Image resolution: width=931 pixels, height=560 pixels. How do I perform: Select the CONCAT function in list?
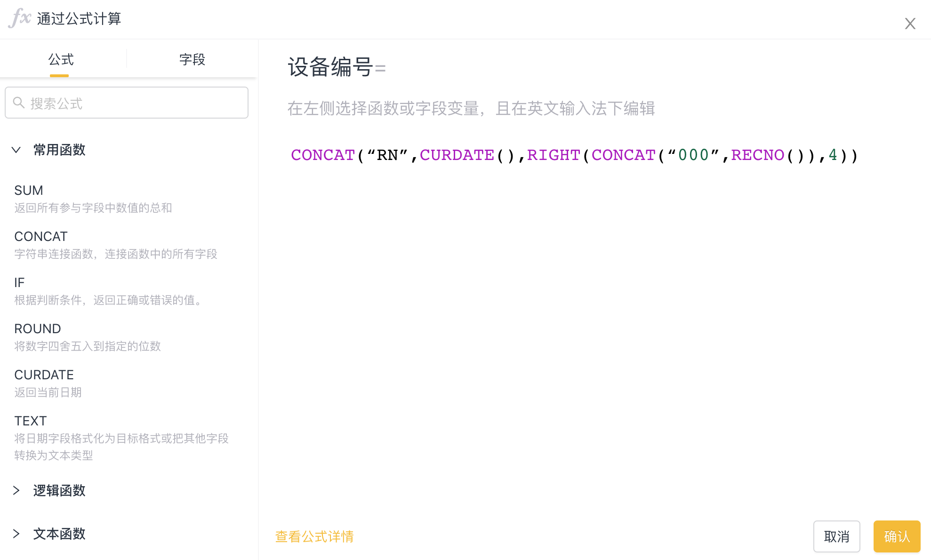click(41, 237)
